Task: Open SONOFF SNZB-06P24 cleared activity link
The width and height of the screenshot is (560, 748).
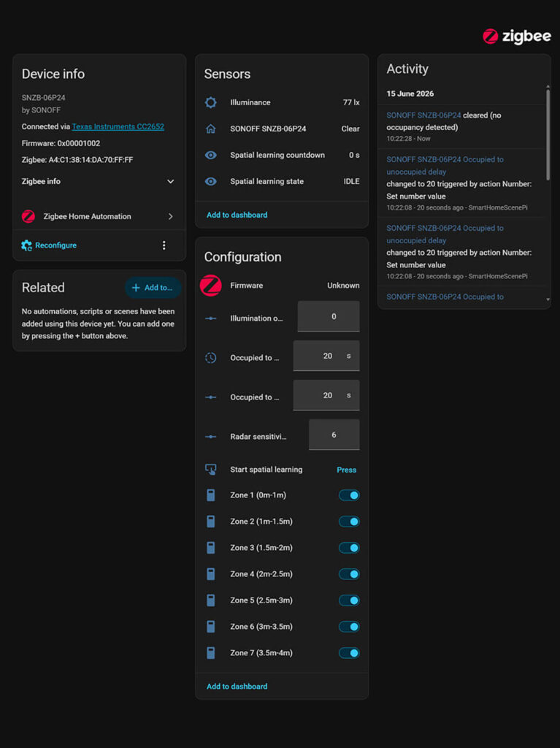Action: (423, 115)
